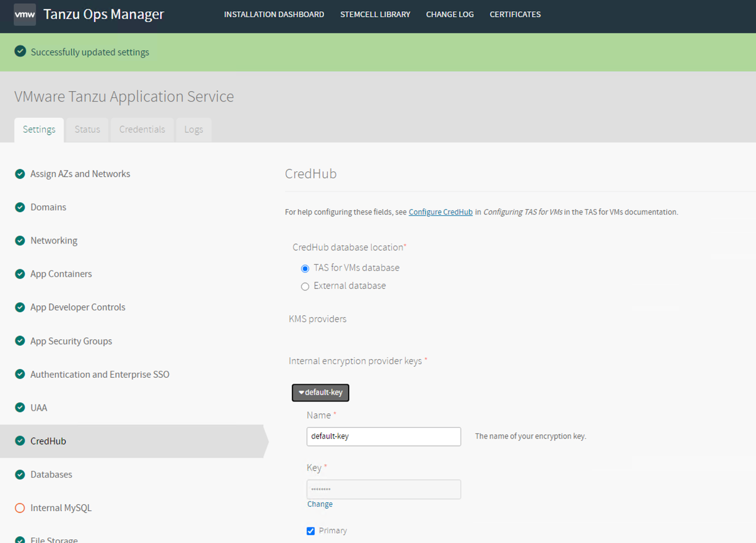Open Internal MySQL settings section
Screen dimensions: 756x543
pyautogui.click(x=61, y=508)
